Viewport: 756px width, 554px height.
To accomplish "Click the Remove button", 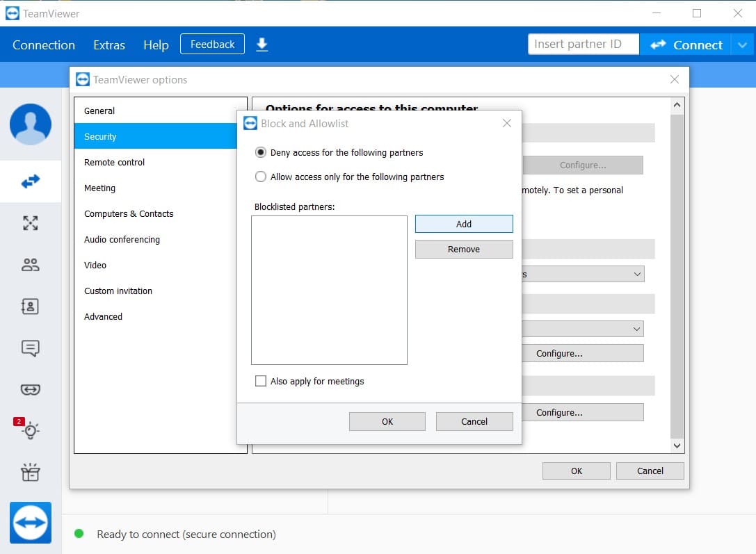I will coord(464,249).
